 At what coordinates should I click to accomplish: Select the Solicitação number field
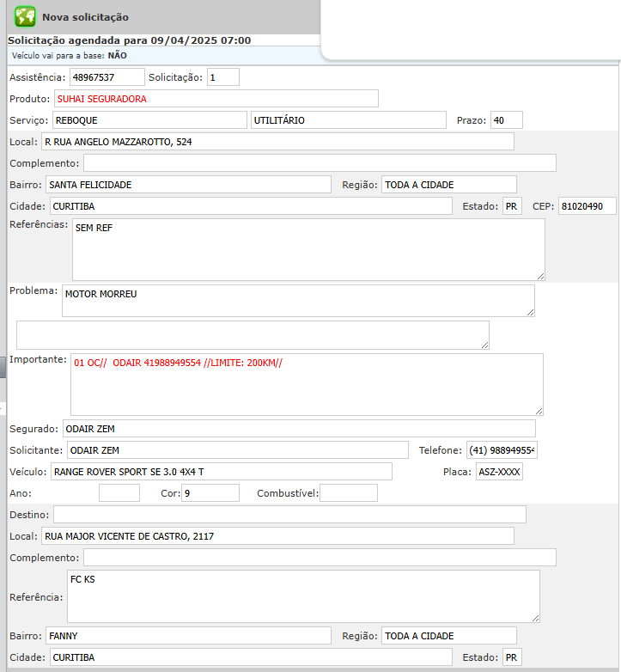click(222, 77)
